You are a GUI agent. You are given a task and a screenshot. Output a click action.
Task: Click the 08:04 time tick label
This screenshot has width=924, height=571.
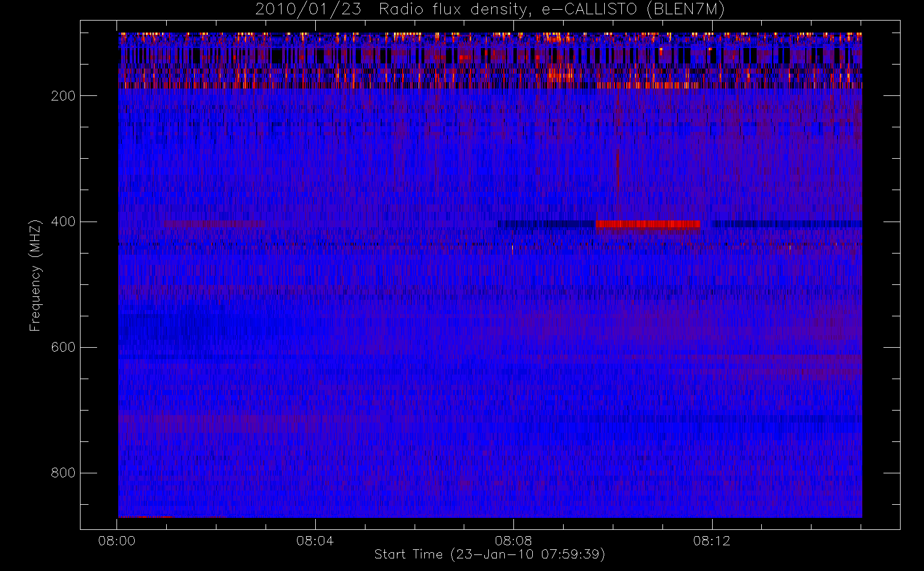[x=315, y=541]
